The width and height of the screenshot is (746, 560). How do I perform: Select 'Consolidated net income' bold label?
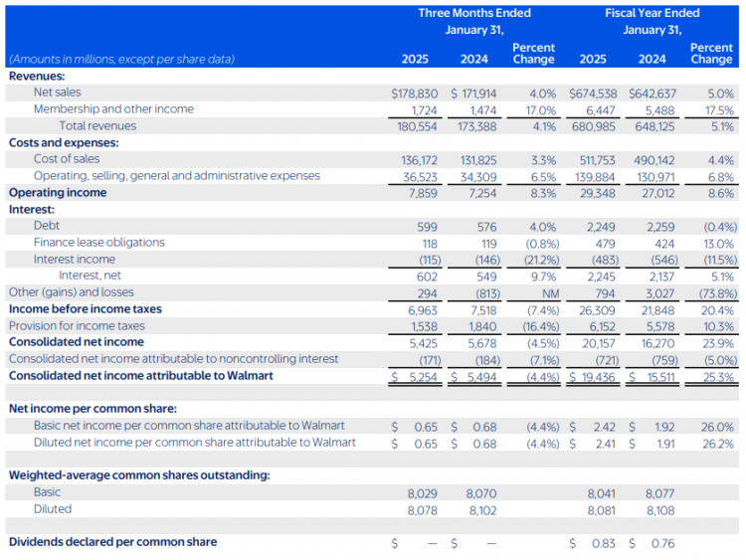(x=77, y=342)
